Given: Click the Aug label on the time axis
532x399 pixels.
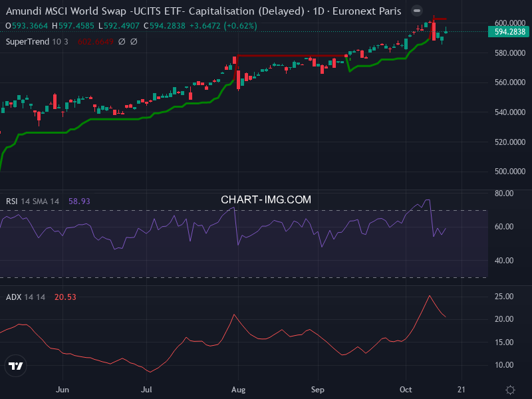Looking at the screenshot, I should [x=237, y=390].
